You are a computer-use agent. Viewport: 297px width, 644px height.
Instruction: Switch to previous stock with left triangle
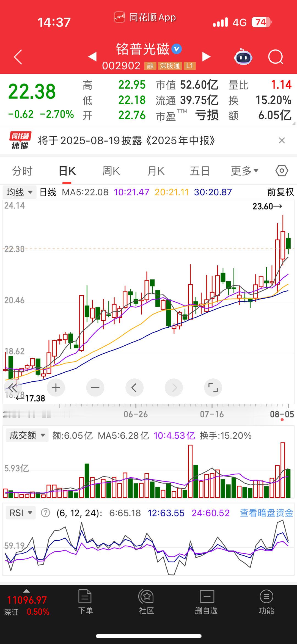coord(92,57)
